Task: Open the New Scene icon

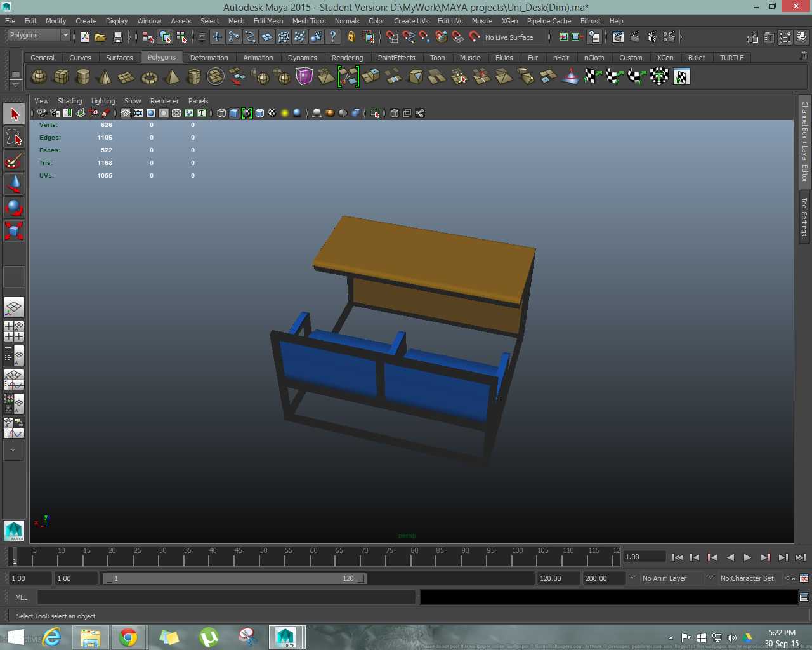Action: tap(85, 37)
